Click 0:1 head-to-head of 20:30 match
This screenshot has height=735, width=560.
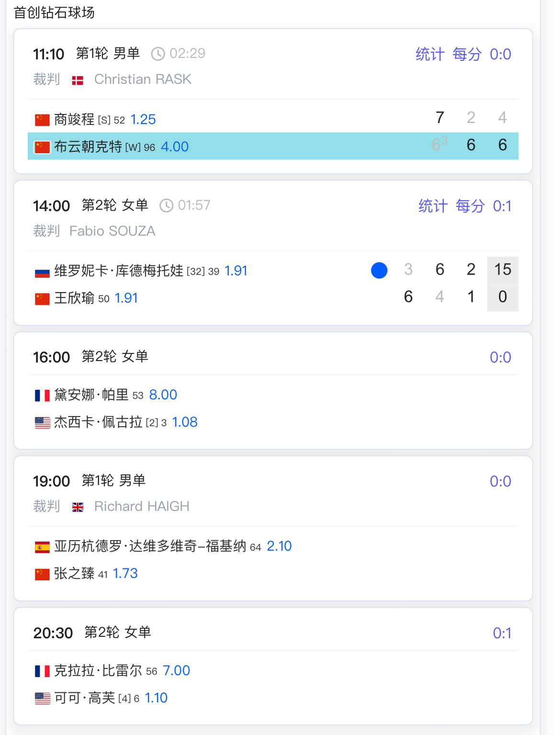coord(502,633)
